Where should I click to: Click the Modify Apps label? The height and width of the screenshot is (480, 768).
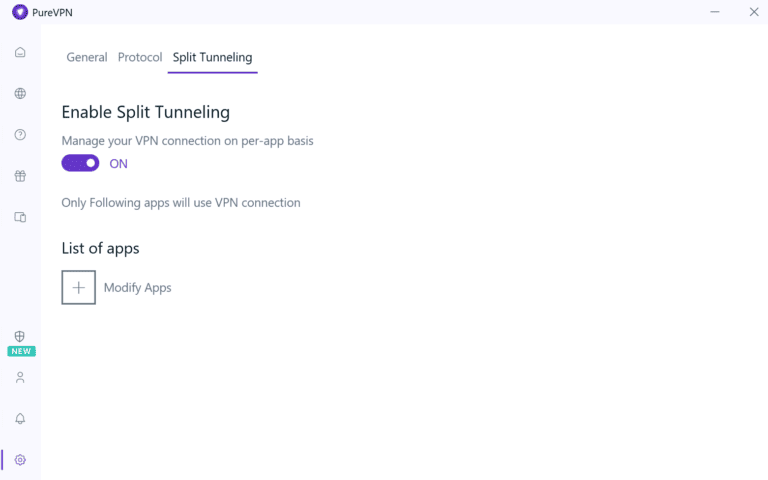coord(138,288)
